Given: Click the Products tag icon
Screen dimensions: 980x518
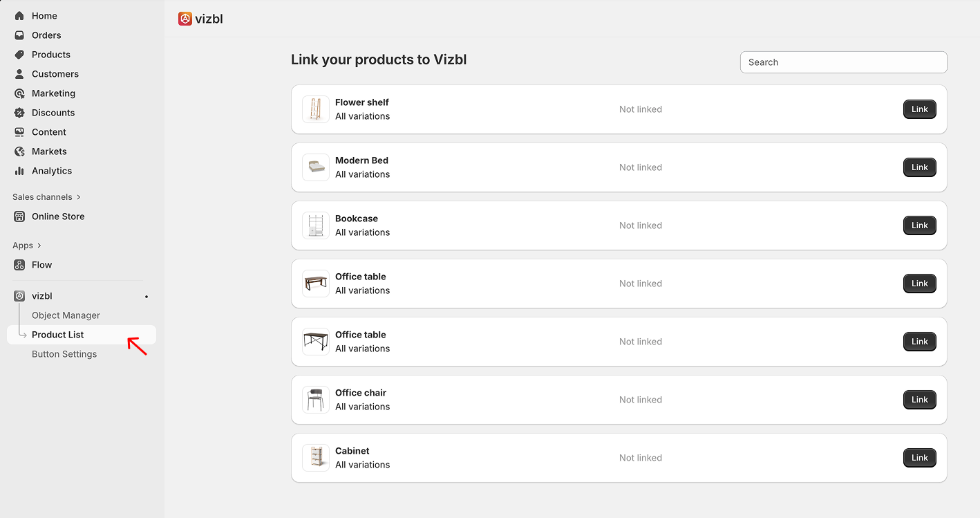Looking at the screenshot, I should (19, 55).
